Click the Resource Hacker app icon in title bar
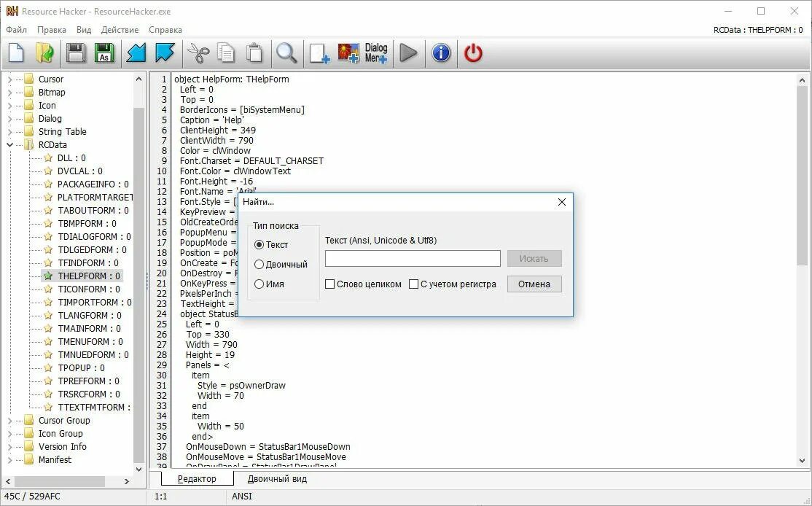Viewport: 812px width, 506px height. 12,11
